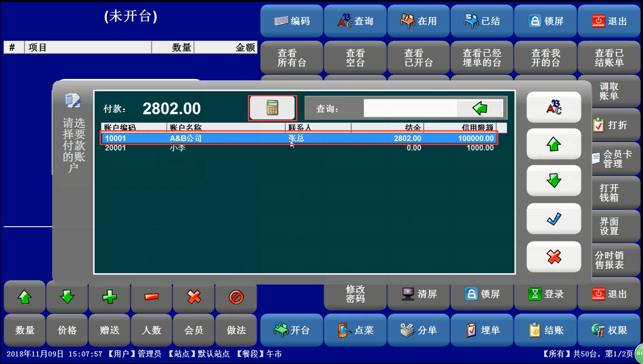
Task: Open 界面设置 interface settings
Action: coord(615,226)
